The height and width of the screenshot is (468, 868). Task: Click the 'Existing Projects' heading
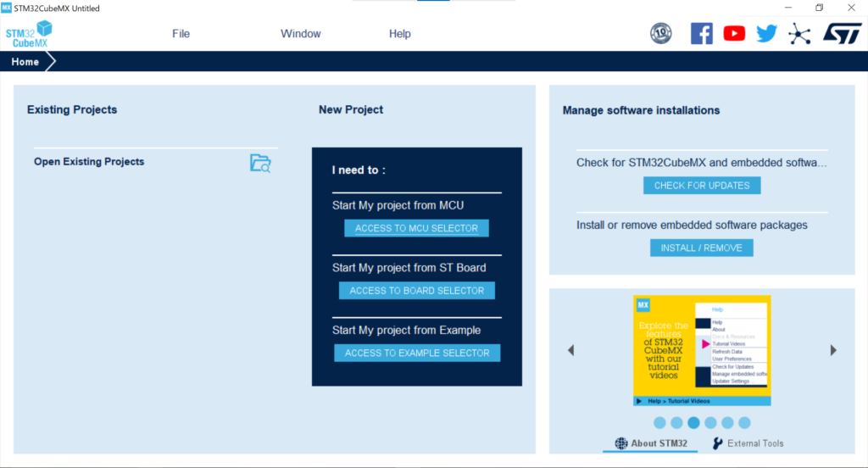[x=72, y=109]
